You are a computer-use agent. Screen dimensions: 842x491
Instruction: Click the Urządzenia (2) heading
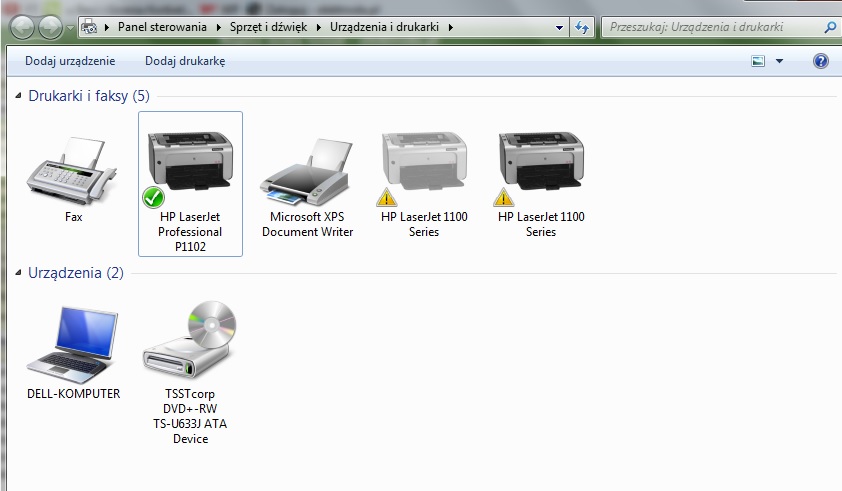pos(76,273)
